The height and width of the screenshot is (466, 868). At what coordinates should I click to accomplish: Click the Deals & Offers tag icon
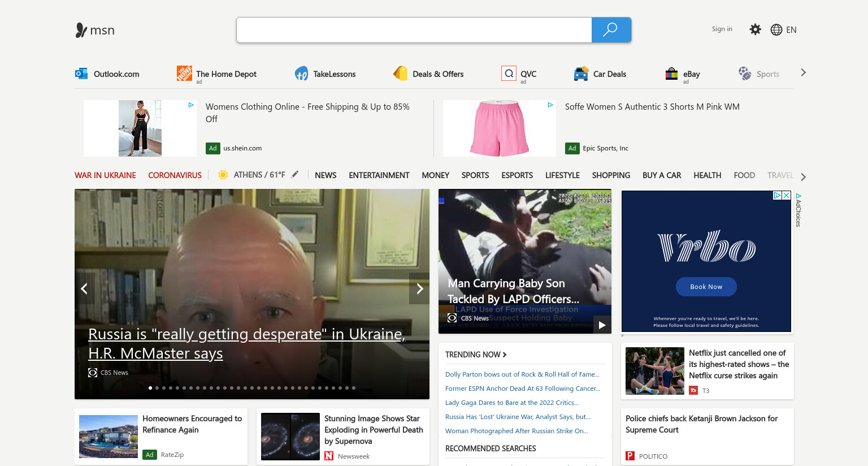[401, 74]
